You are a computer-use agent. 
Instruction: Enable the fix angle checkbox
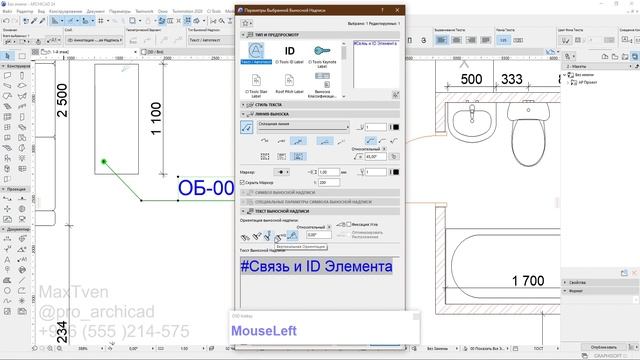click(349, 224)
